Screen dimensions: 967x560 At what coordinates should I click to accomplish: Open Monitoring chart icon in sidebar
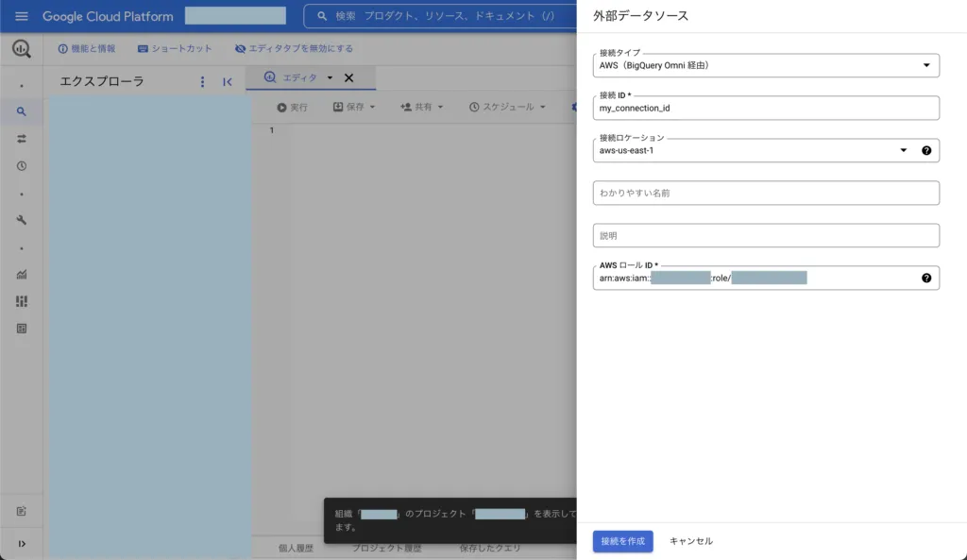coord(22,275)
